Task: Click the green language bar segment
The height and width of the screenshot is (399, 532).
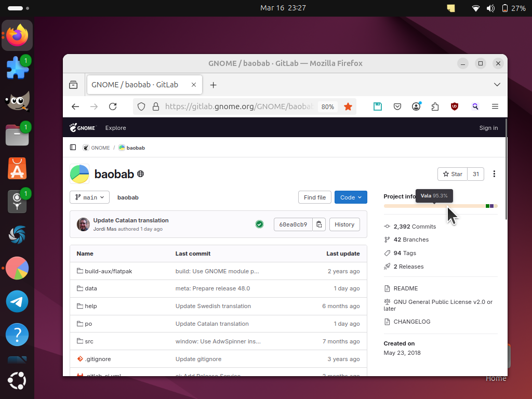Action: click(487, 206)
